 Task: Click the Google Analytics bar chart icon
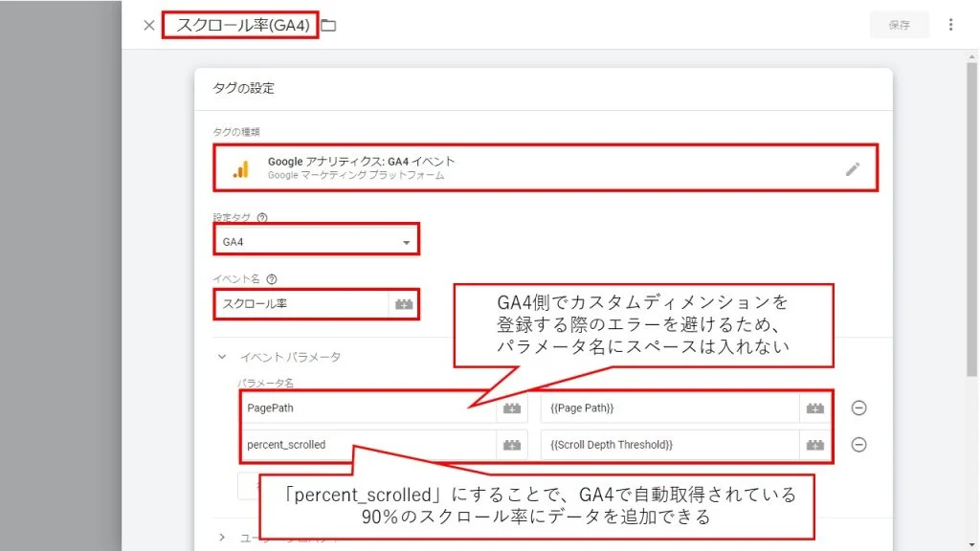click(x=241, y=168)
